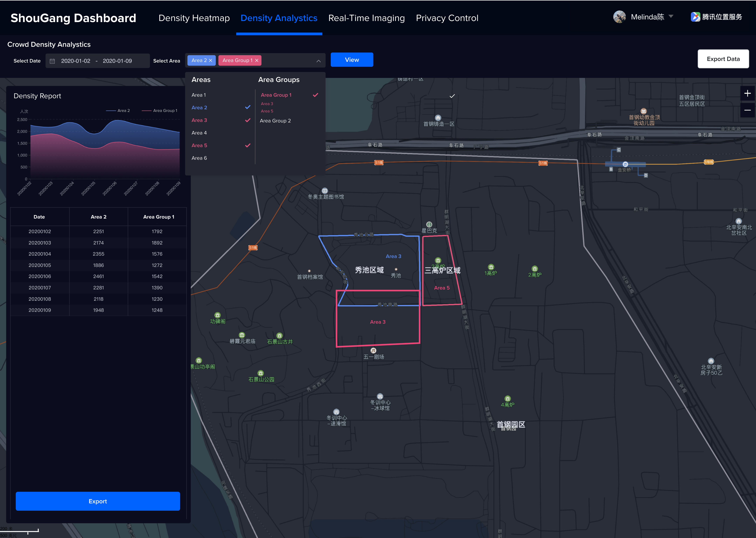Click the map zoom in plus button
This screenshot has height=538, width=756.
(x=747, y=93)
